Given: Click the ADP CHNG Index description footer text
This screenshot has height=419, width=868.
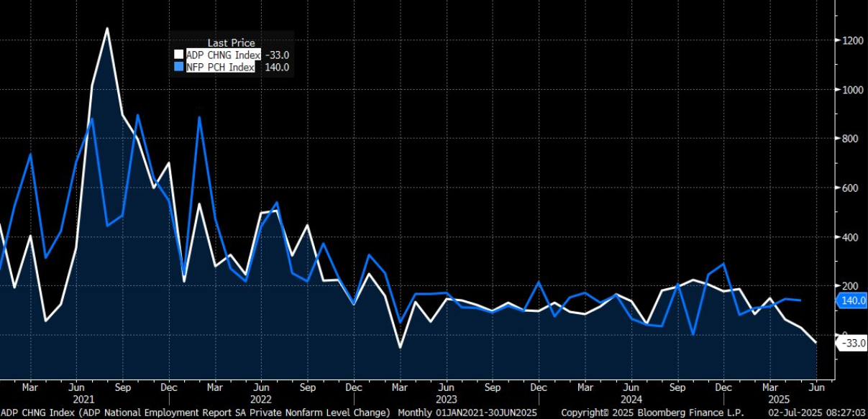Looking at the screenshot, I should click(x=196, y=413).
